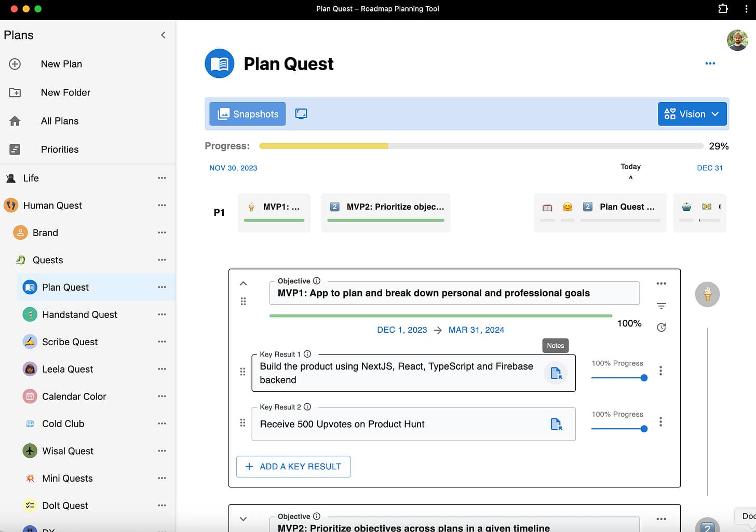Viewport: 756px width, 532px height.
Task: Click the info icon beside Objective label
Action: click(x=316, y=280)
